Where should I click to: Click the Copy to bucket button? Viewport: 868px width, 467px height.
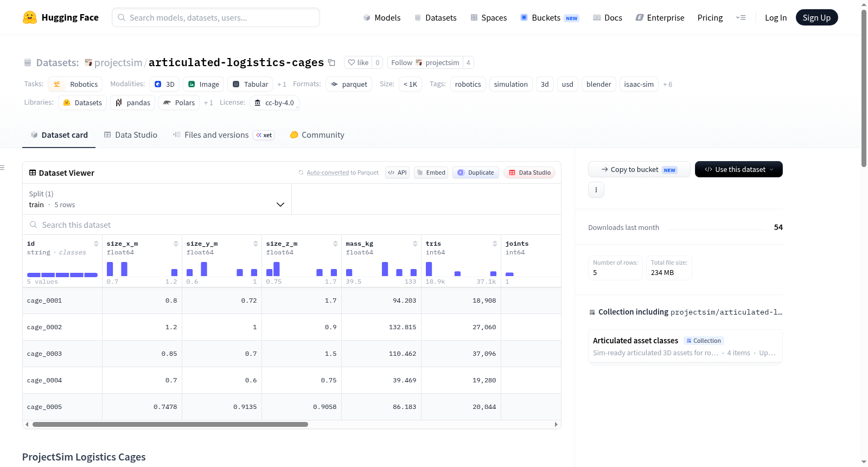[x=639, y=169]
